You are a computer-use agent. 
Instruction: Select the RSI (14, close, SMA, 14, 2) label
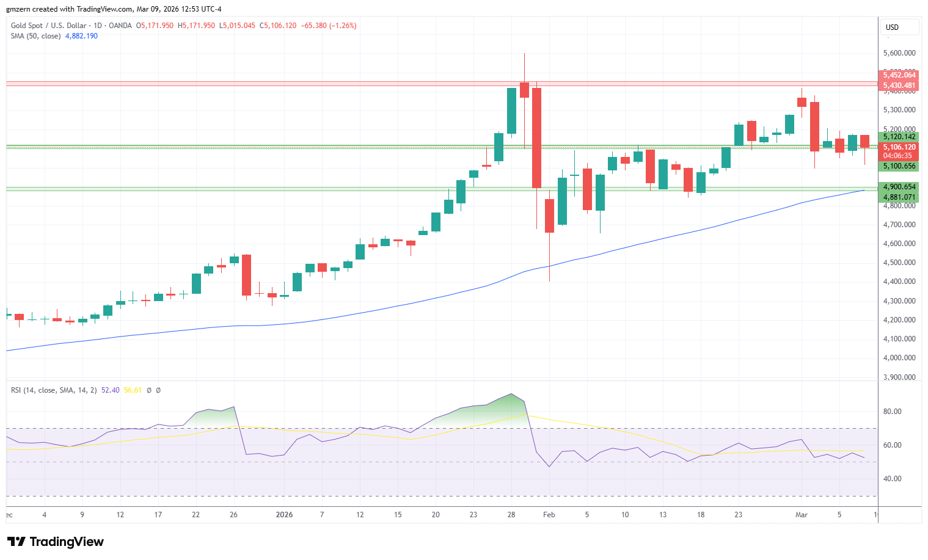[x=54, y=390]
